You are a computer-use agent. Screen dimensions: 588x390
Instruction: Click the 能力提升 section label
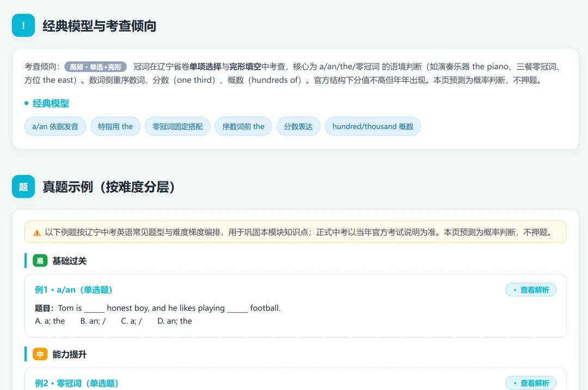pyautogui.click(x=69, y=354)
